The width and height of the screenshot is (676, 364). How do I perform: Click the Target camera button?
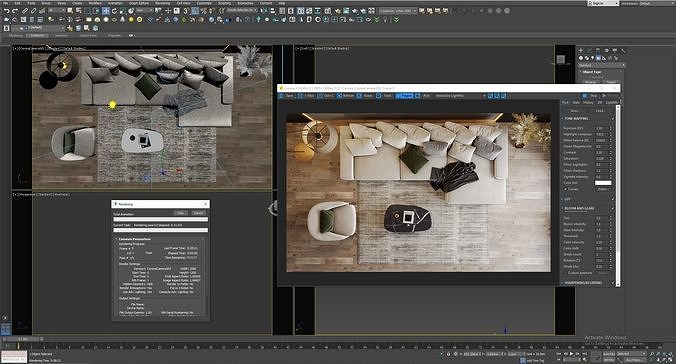611,82
